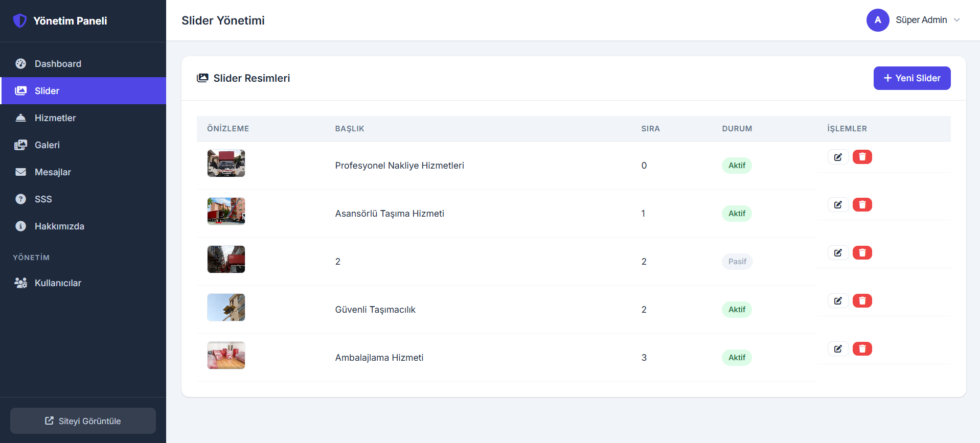Open the Güvenli Taşımacılık preview thumbnail
Image resolution: width=980 pixels, height=443 pixels.
[x=226, y=308]
